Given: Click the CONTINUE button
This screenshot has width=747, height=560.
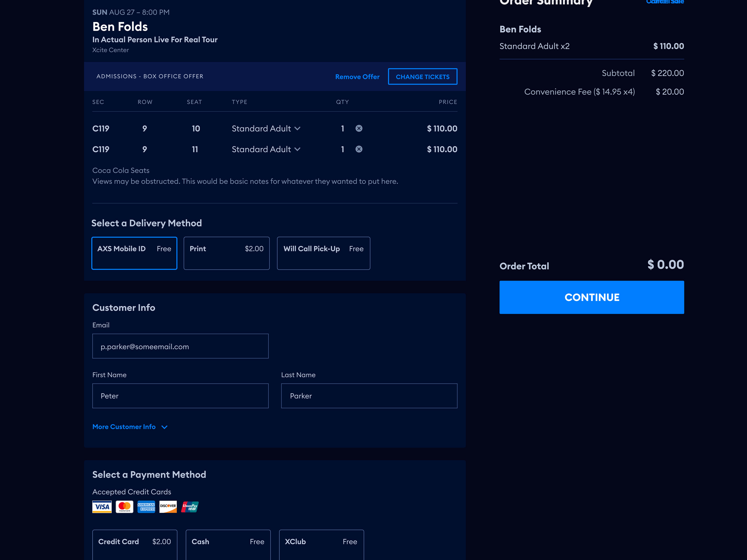Looking at the screenshot, I should point(592,297).
